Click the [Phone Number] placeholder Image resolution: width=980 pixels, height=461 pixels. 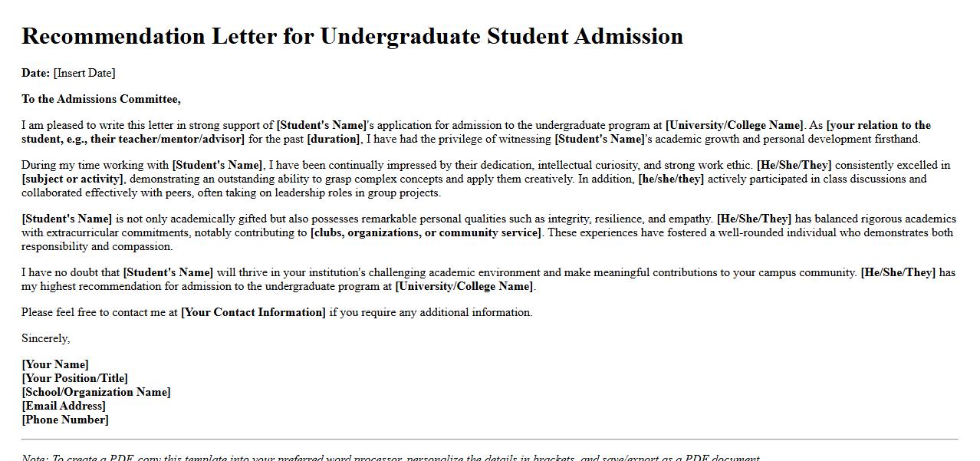click(65, 420)
